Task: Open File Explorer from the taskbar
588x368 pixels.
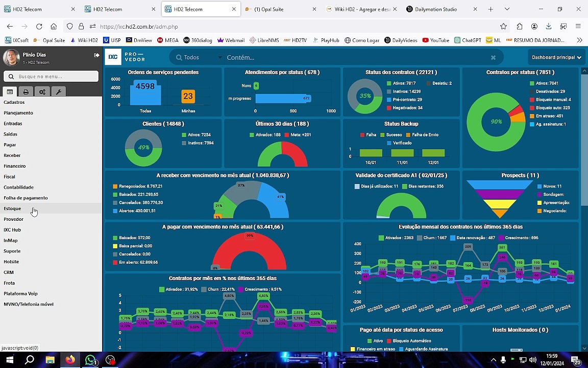Action: (50, 360)
